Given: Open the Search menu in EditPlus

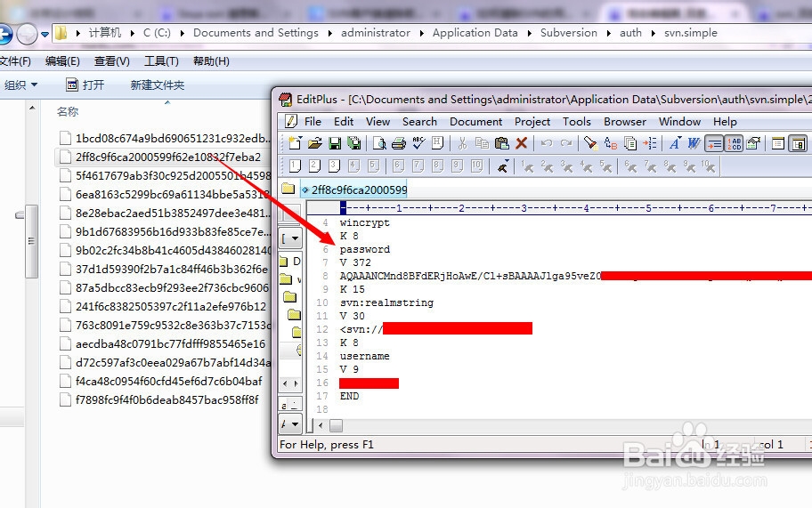Looking at the screenshot, I should click(x=419, y=122).
